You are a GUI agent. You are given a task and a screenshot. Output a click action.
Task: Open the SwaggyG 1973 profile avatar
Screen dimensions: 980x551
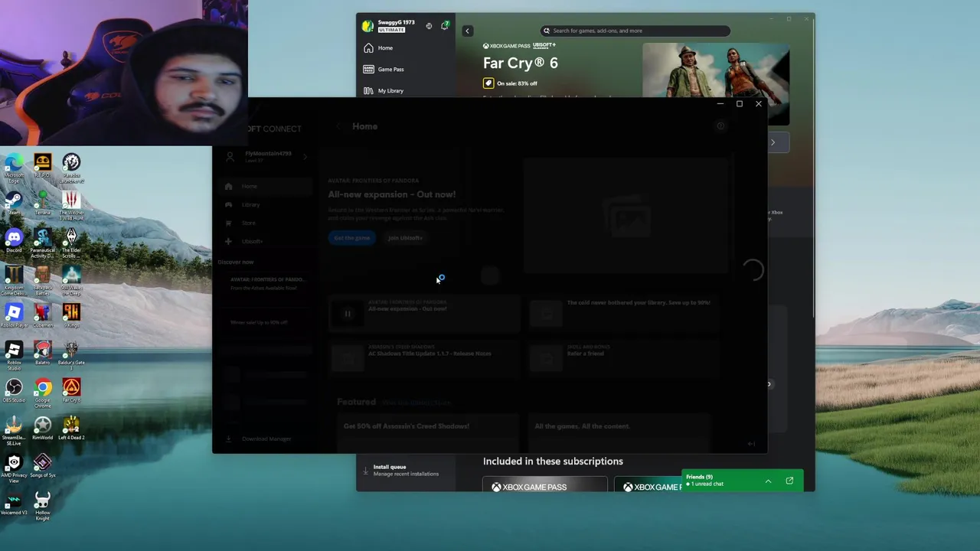click(368, 26)
